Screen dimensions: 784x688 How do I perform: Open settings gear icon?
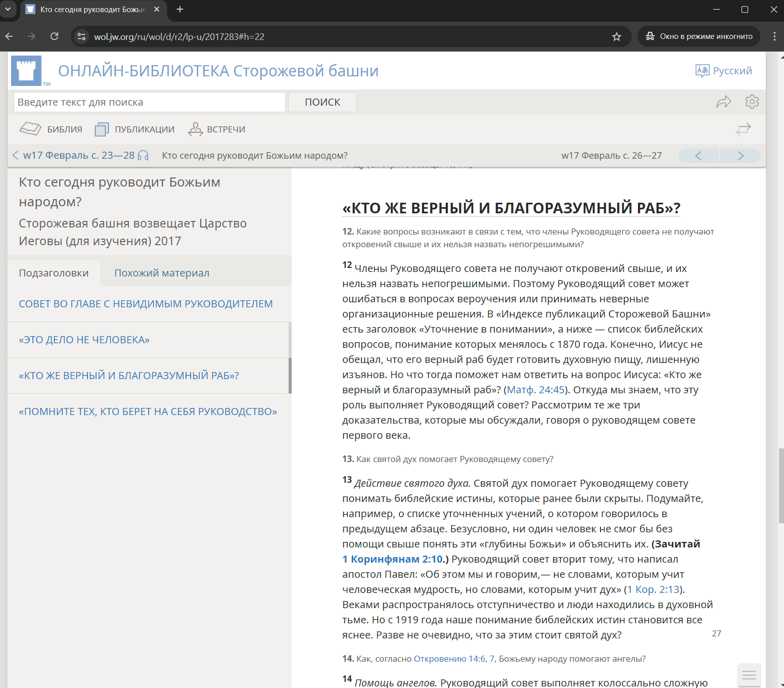click(752, 102)
